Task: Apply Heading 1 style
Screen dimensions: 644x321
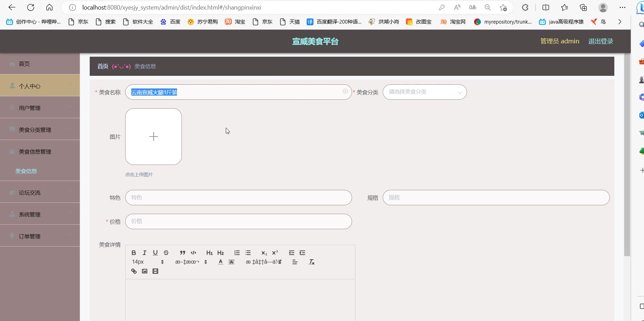Action: 209,253
